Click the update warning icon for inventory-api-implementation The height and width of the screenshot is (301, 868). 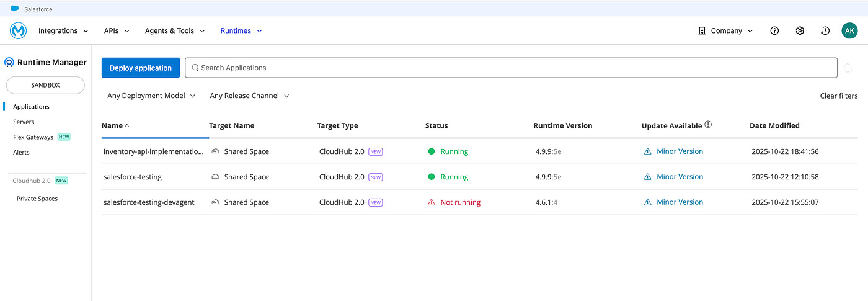coord(648,151)
